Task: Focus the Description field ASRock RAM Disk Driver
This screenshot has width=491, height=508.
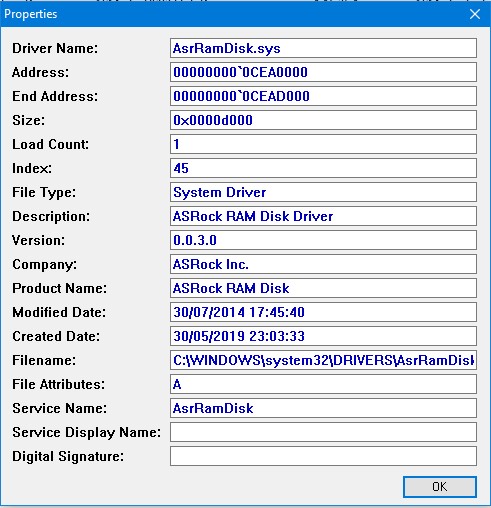Action: (x=323, y=216)
